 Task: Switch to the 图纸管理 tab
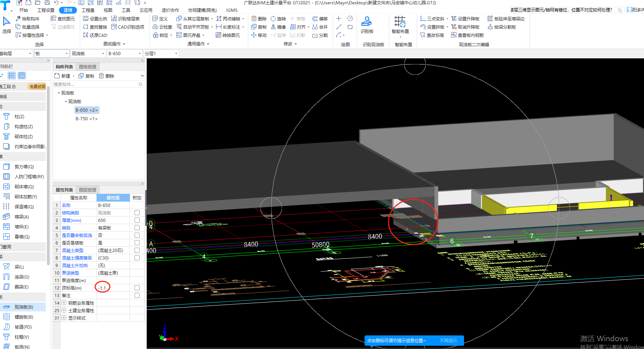[88, 67]
